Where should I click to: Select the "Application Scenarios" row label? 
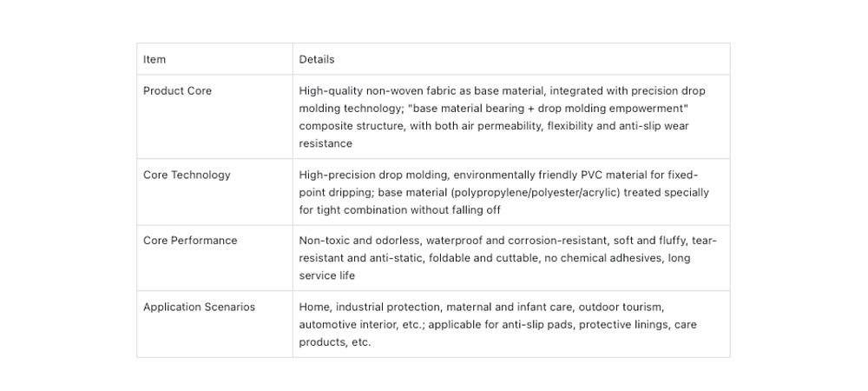(199, 307)
